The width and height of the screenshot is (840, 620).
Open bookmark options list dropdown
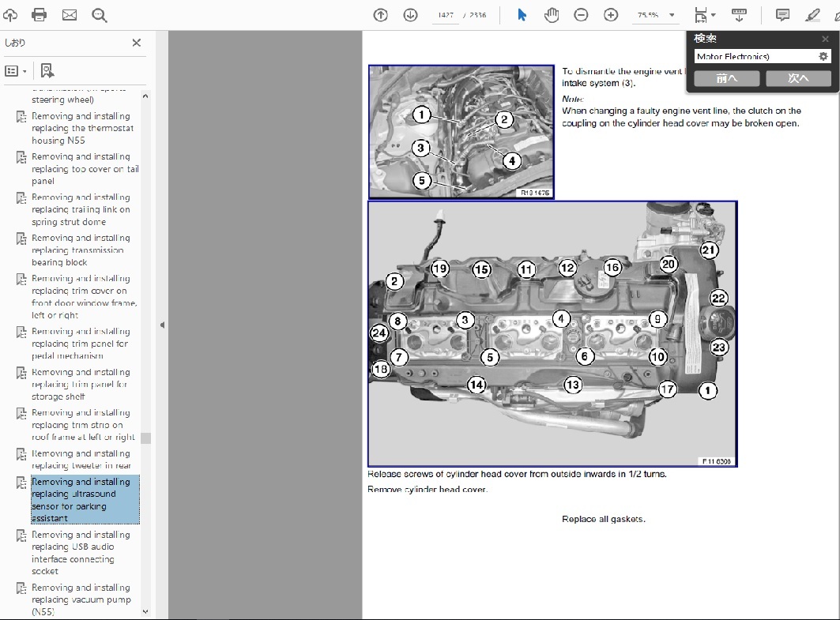(16, 70)
